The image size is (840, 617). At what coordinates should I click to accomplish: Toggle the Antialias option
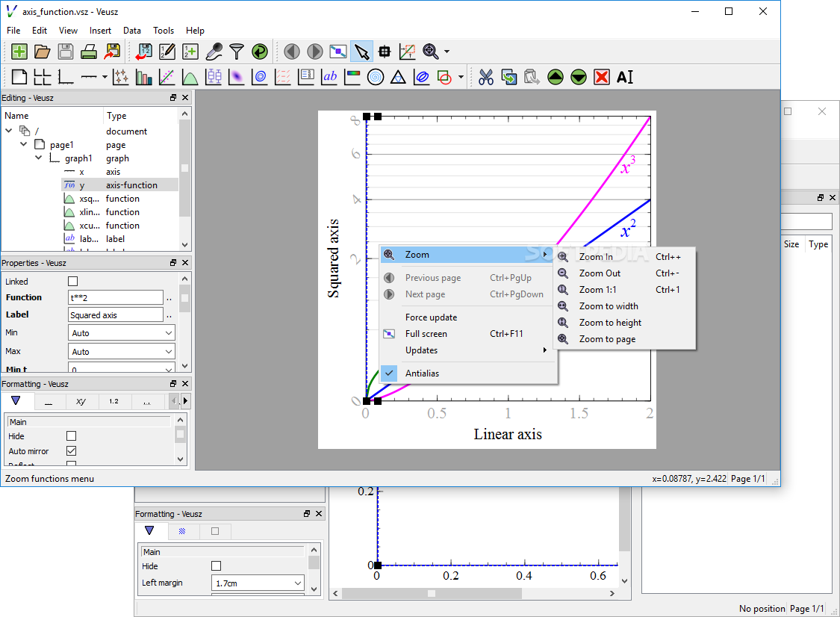pyautogui.click(x=468, y=373)
